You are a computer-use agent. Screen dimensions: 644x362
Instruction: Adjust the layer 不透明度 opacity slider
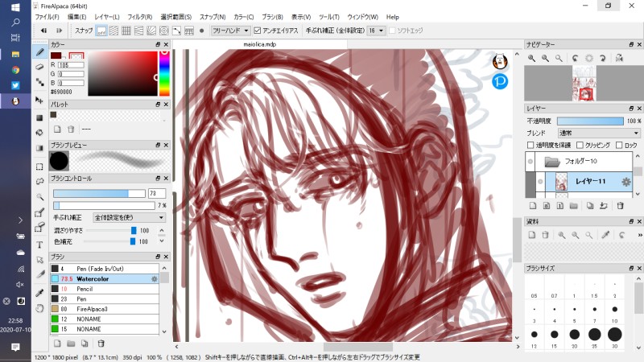coord(590,121)
